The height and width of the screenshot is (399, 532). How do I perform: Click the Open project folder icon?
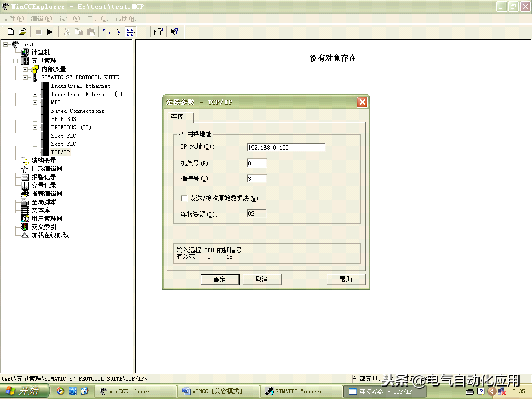pyautogui.click(x=22, y=32)
